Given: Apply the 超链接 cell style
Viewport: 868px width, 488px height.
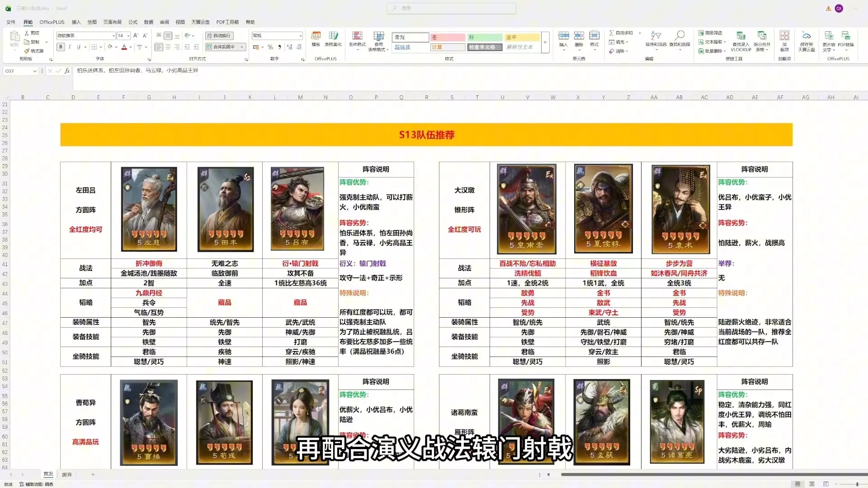Looking at the screenshot, I should pyautogui.click(x=402, y=47).
